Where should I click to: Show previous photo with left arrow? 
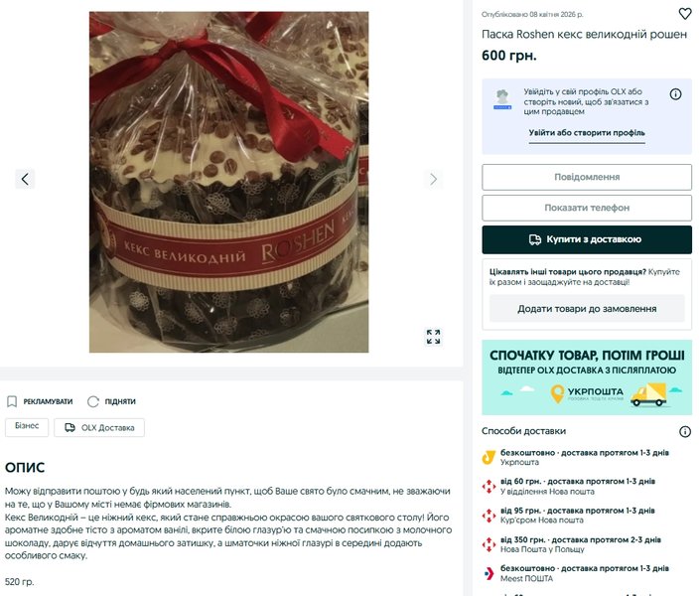[25, 179]
